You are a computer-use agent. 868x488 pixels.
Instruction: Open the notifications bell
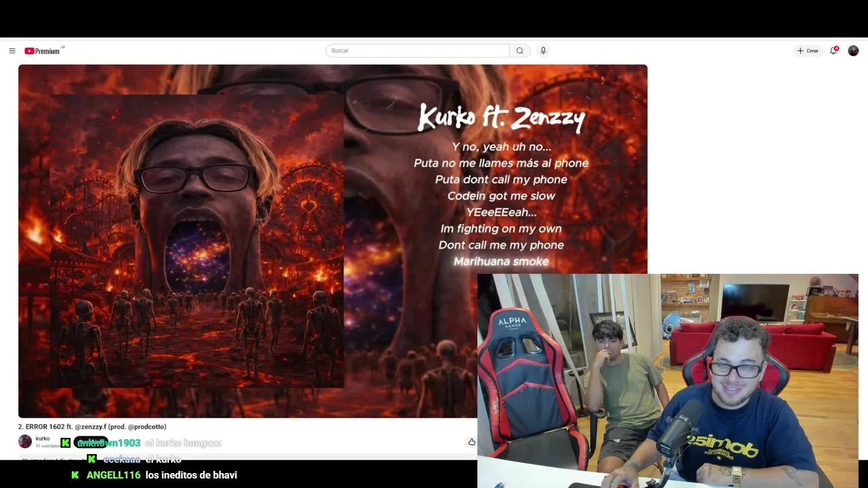coord(833,51)
